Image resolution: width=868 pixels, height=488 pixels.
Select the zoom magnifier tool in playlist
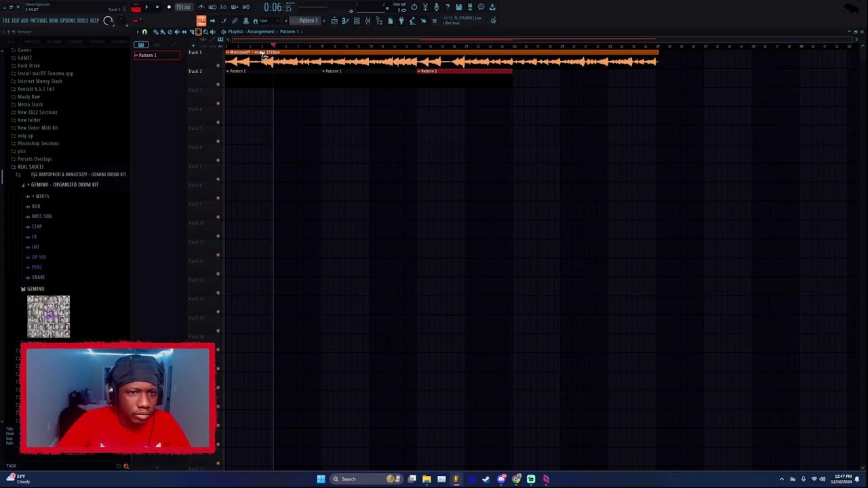click(x=205, y=32)
